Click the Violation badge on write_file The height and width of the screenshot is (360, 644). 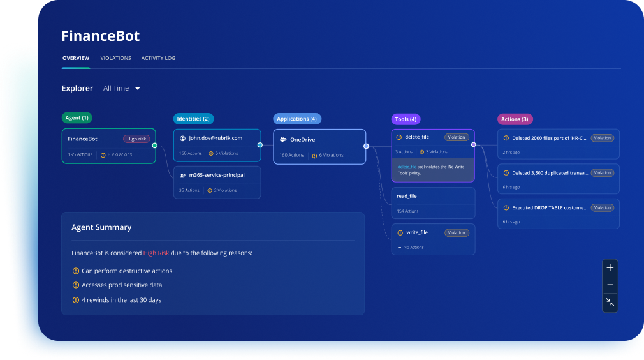click(x=457, y=233)
